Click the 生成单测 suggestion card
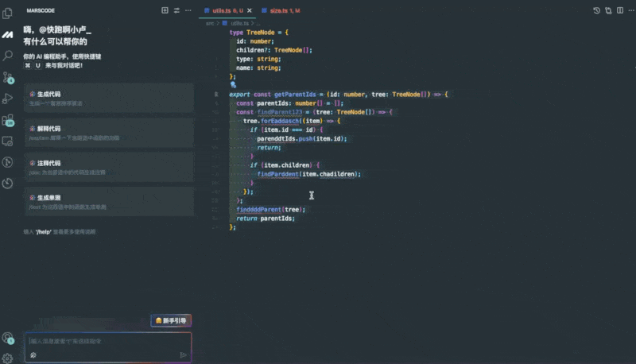 pyautogui.click(x=109, y=201)
